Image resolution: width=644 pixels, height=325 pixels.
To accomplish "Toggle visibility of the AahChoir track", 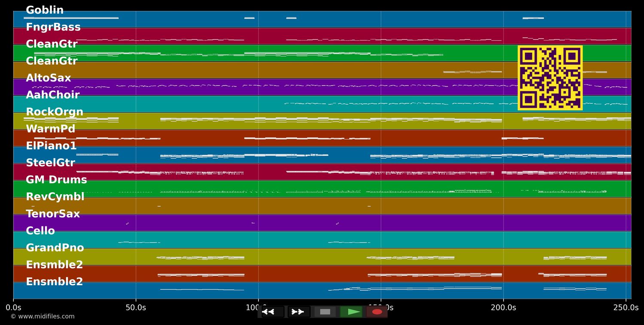I will (x=52, y=94).
